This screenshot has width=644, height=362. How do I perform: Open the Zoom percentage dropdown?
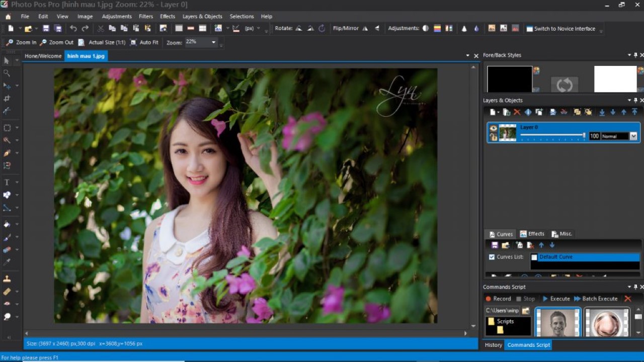pos(213,42)
